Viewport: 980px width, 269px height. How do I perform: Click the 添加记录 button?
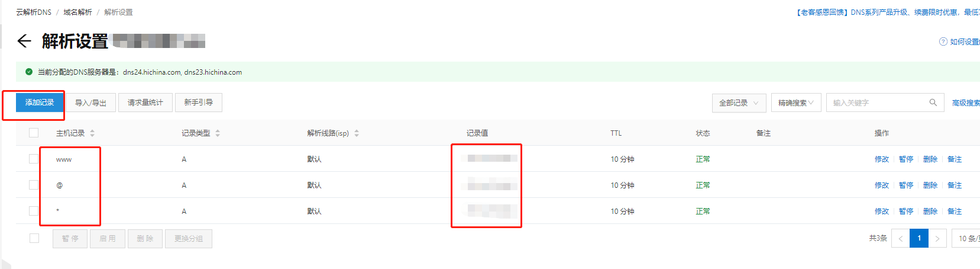click(x=40, y=103)
